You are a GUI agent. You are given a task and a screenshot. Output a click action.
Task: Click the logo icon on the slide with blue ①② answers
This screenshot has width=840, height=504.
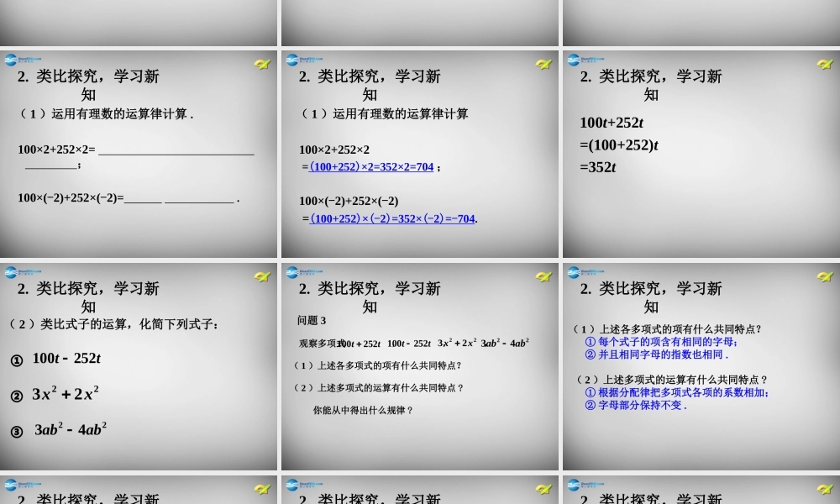(x=585, y=273)
